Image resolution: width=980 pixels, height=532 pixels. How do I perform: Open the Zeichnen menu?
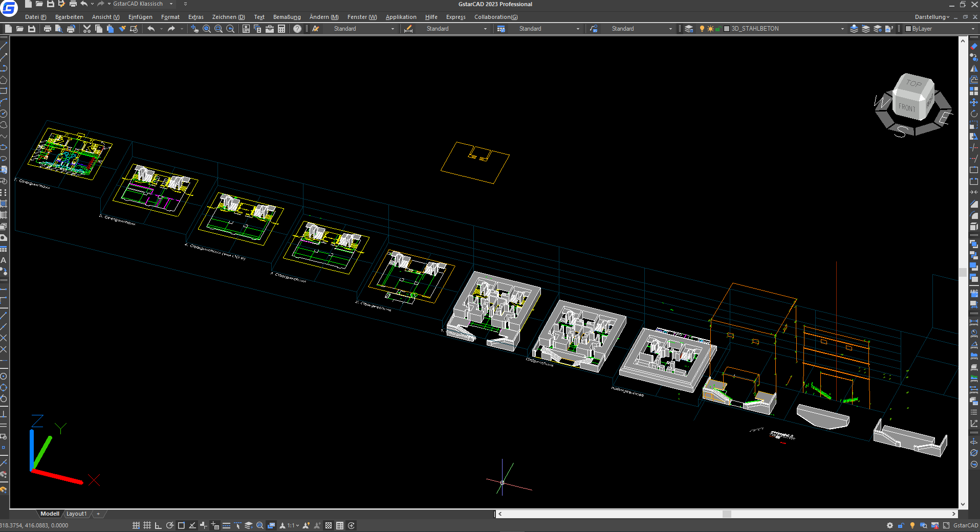point(228,17)
